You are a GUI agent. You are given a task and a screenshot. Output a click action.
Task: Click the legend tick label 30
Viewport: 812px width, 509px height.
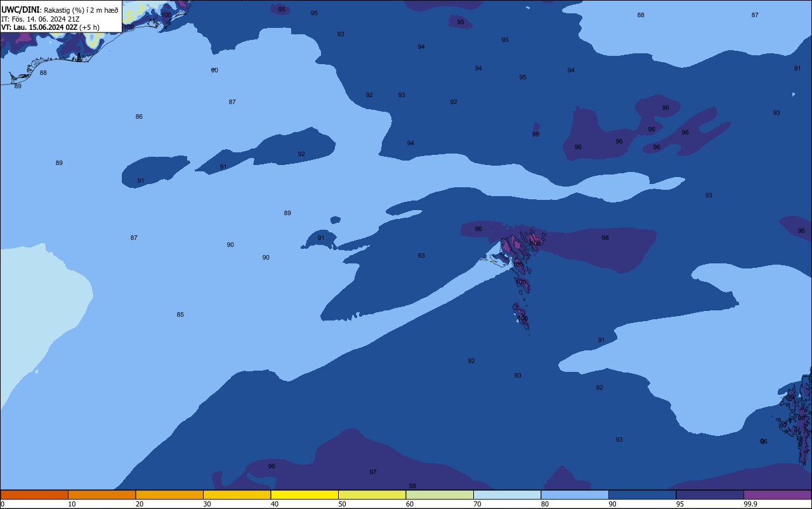click(x=207, y=504)
